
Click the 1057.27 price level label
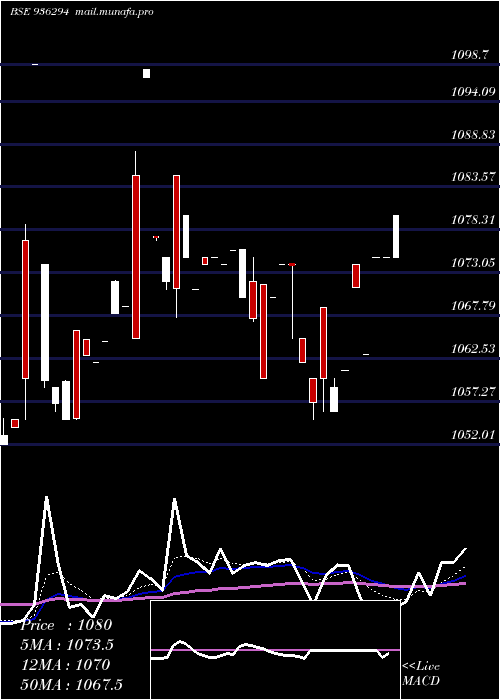(473, 392)
